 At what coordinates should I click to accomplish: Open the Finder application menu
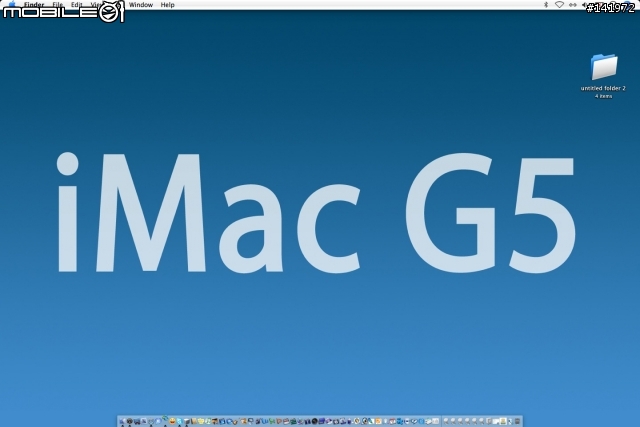coord(34,5)
